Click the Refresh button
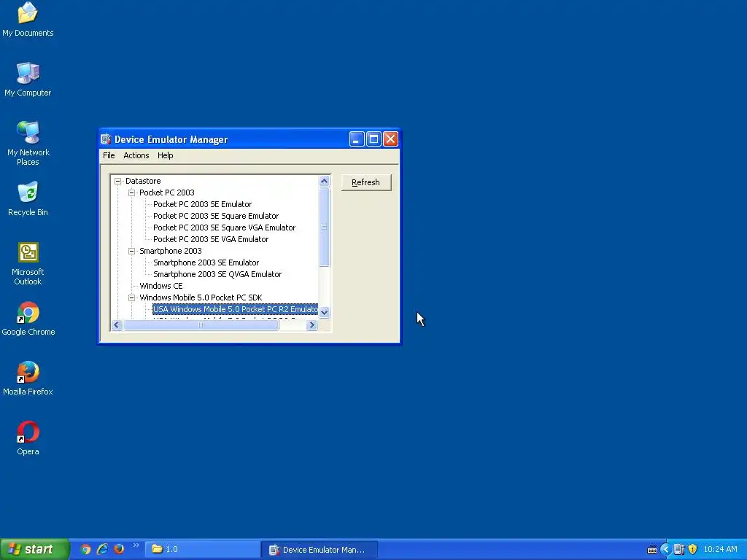This screenshot has width=747, height=560. (366, 182)
